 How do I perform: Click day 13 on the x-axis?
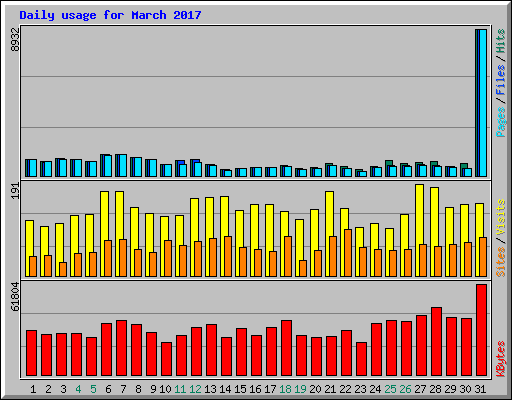click(210, 389)
